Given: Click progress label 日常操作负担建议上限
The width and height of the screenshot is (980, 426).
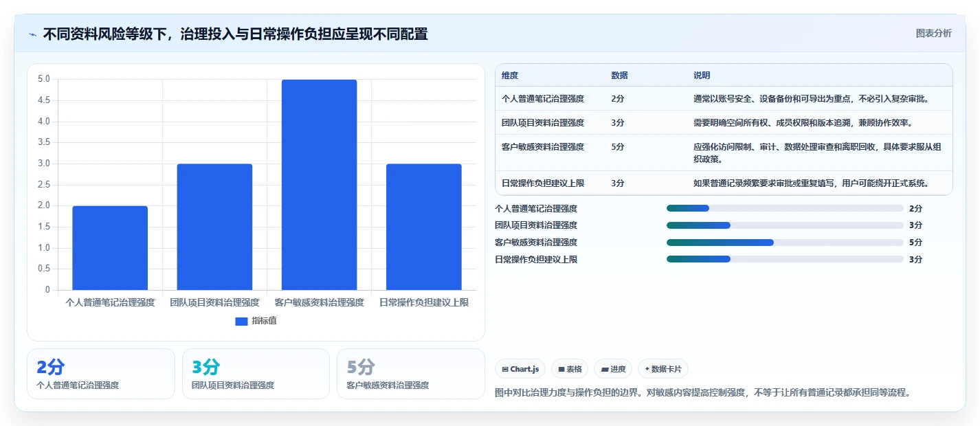Looking at the screenshot, I should [536, 260].
